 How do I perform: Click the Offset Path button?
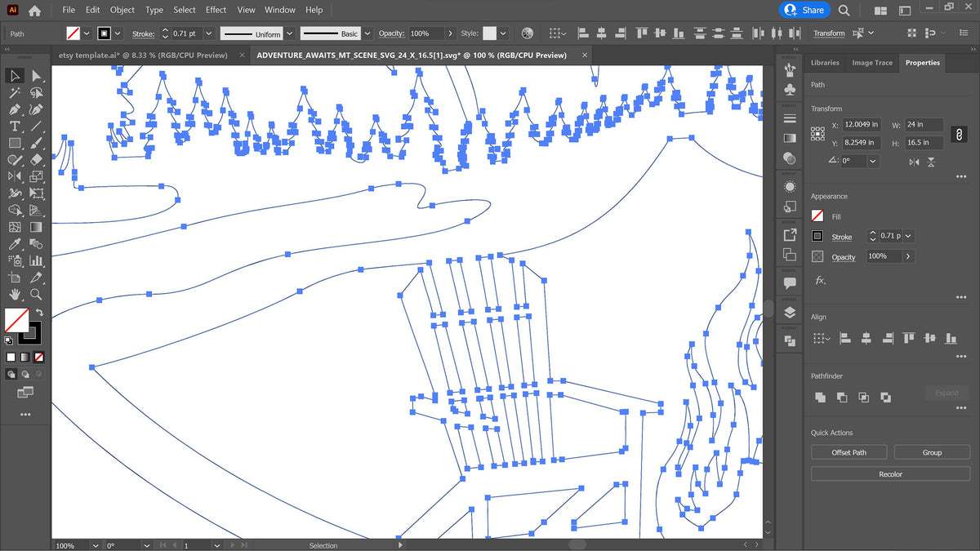click(x=849, y=452)
